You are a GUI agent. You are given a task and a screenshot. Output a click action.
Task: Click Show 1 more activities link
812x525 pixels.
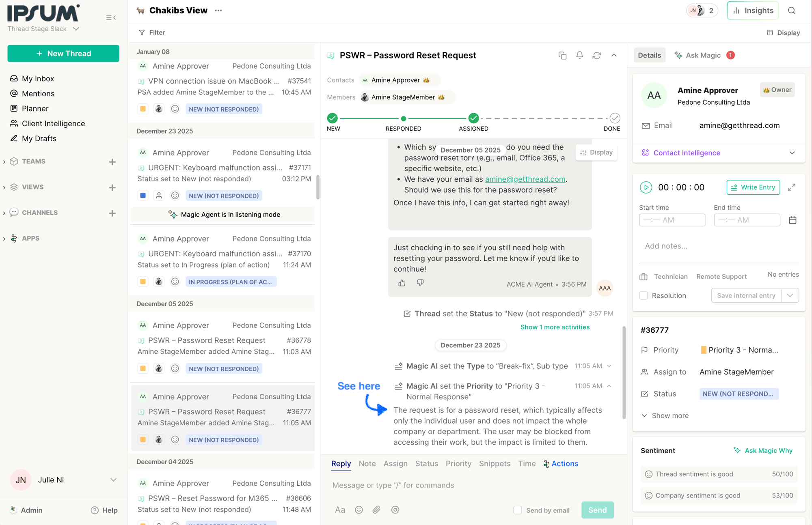point(555,327)
